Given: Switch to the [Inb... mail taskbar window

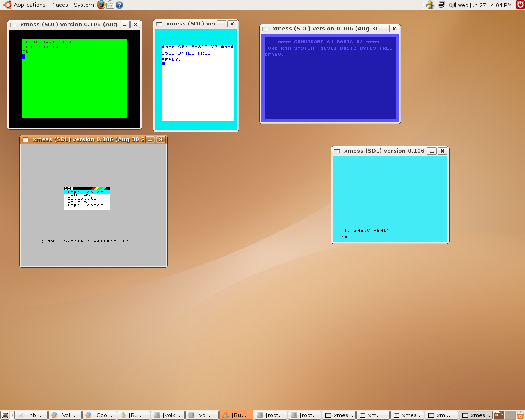Looking at the screenshot, I should point(31,415).
